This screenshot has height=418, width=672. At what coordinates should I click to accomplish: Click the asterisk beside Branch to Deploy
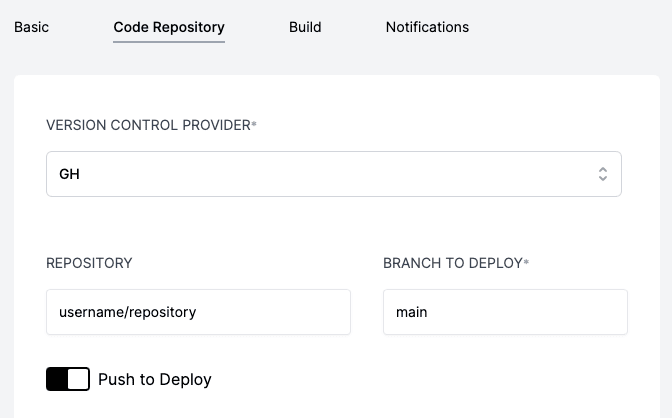click(527, 261)
